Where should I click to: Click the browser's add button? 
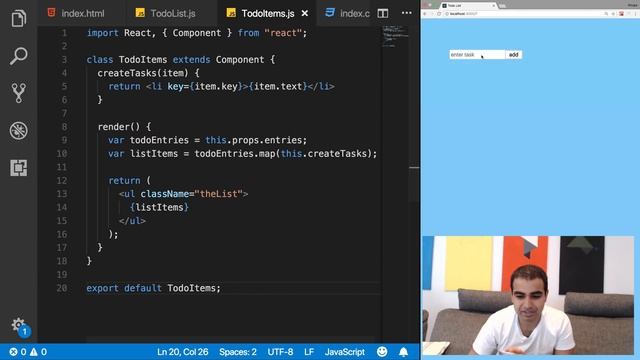coord(513,55)
